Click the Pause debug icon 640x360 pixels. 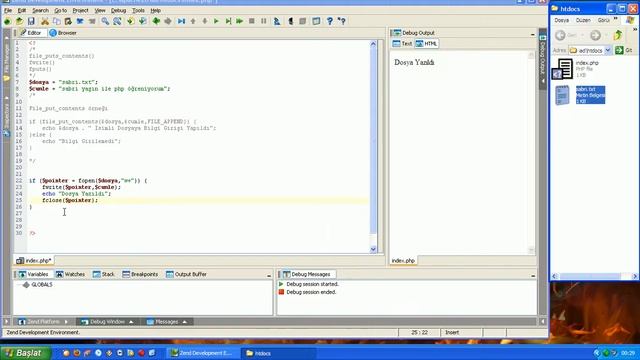[264, 21]
